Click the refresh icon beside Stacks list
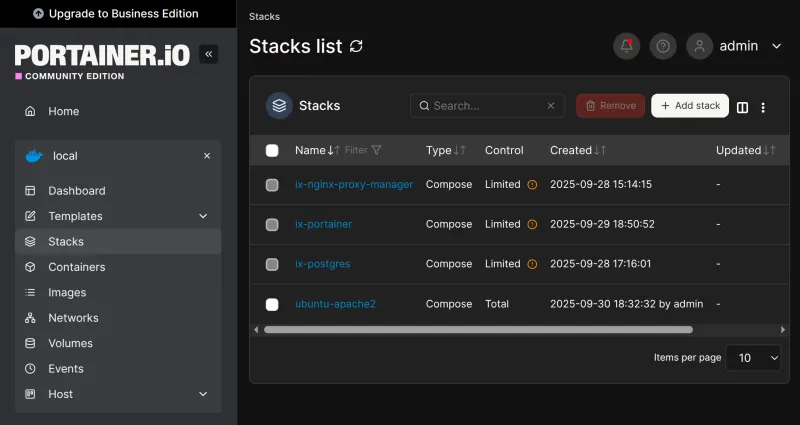Screen dimensions: 800x425 pos(357,47)
